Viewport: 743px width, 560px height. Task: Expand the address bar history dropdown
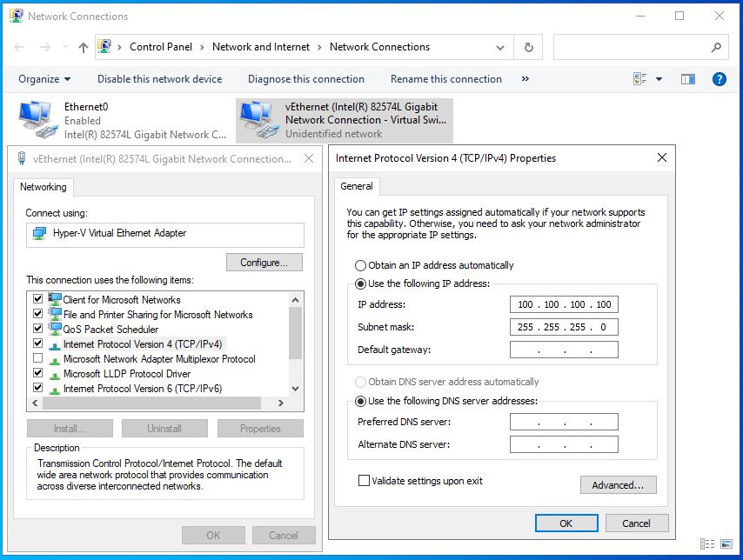[500, 47]
